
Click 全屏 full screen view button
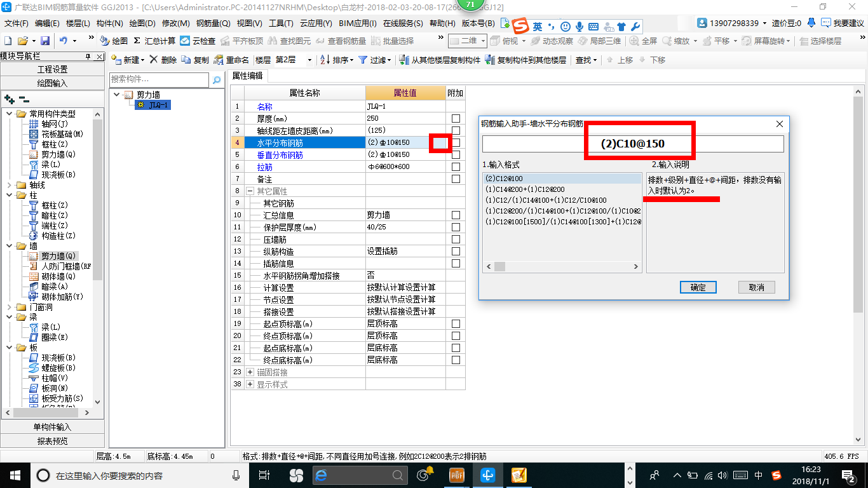point(644,41)
